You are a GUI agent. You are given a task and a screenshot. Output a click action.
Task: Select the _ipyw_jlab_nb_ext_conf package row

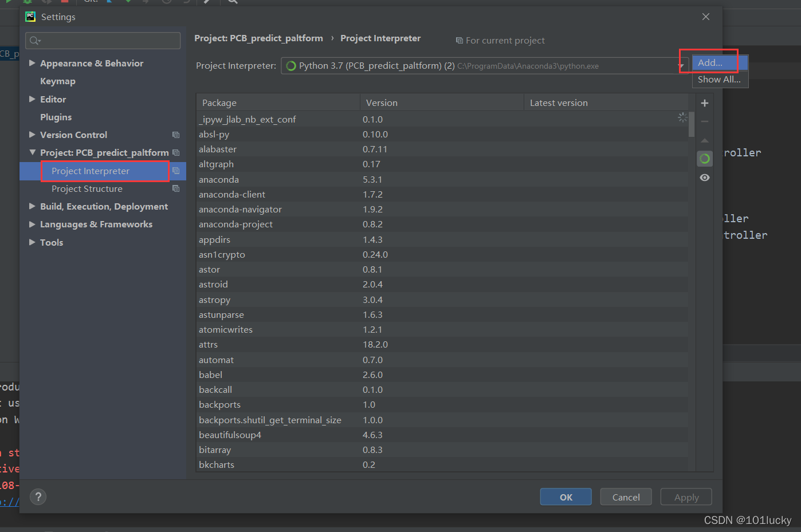[x=442, y=119]
